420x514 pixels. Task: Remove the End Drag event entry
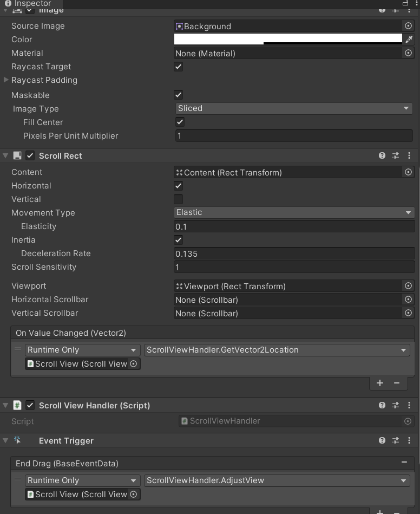(404, 463)
